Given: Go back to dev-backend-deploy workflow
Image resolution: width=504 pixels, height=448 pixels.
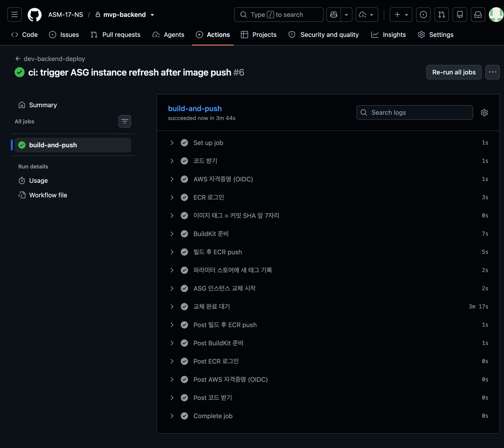Looking at the screenshot, I should (x=50, y=59).
